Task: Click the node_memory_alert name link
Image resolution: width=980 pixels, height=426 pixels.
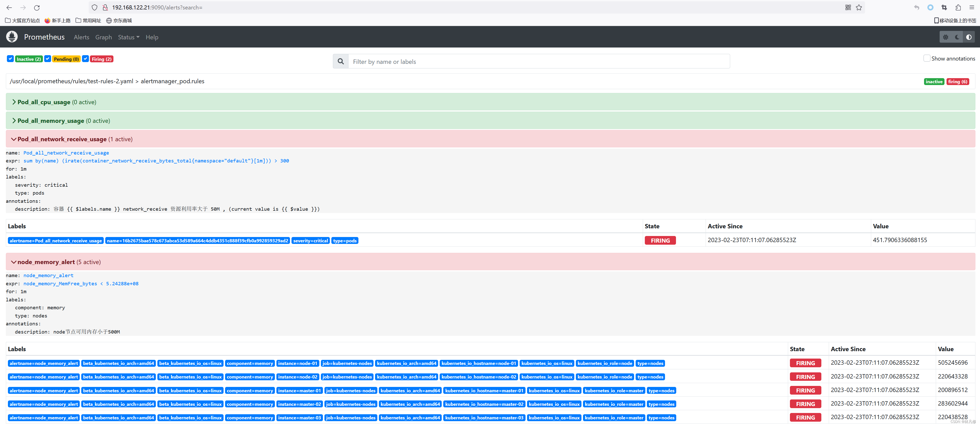Action: click(48, 275)
